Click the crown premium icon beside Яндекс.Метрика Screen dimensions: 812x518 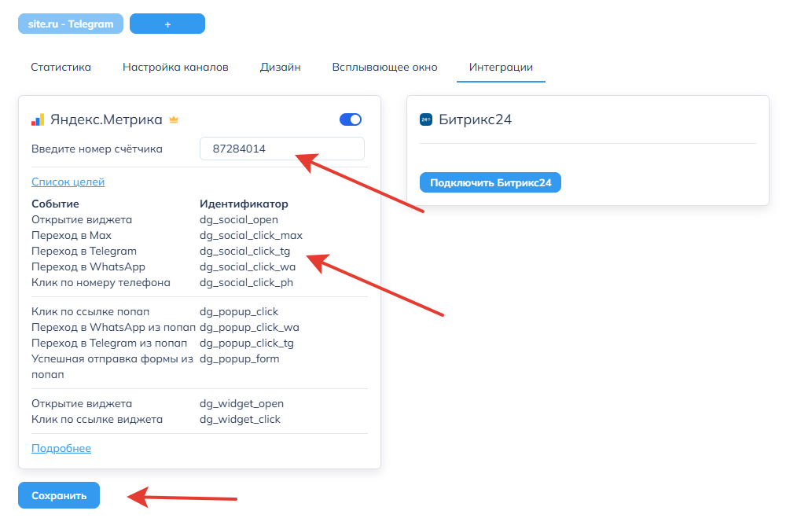click(x=175, y=120)
